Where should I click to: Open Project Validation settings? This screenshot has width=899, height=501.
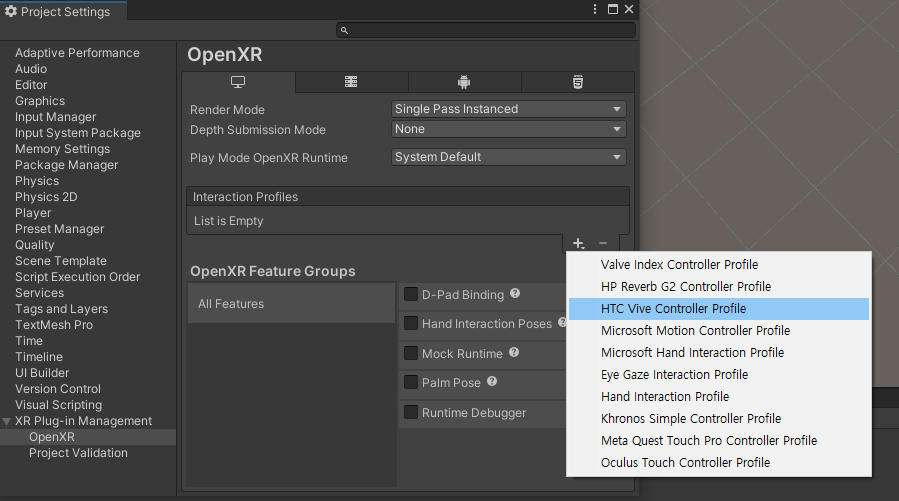click(79, 453)
